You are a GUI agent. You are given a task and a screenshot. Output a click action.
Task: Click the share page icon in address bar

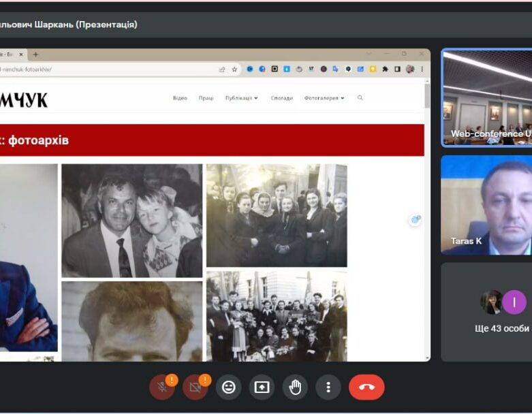pos(222,69)
